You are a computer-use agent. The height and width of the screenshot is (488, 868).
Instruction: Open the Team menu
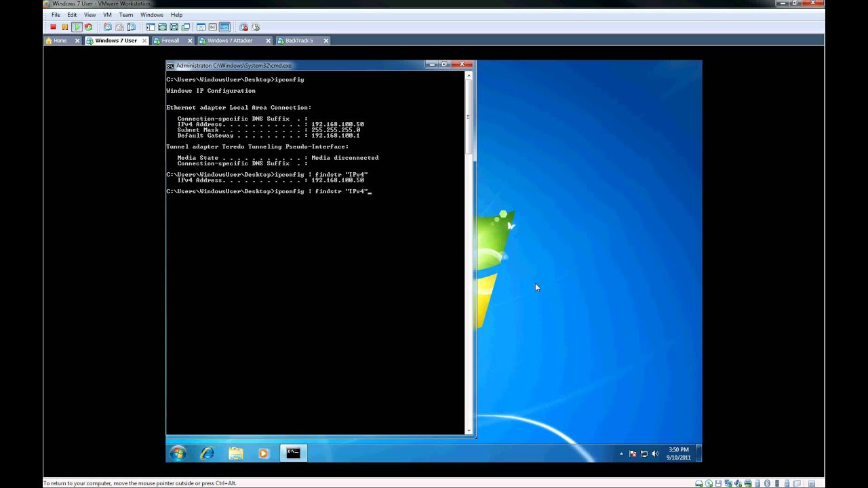pyautogui.click(x=126, y=15)
